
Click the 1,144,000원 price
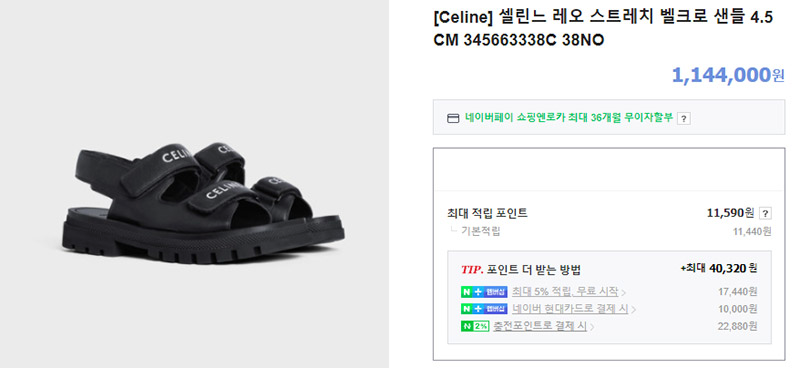point(728,75)
